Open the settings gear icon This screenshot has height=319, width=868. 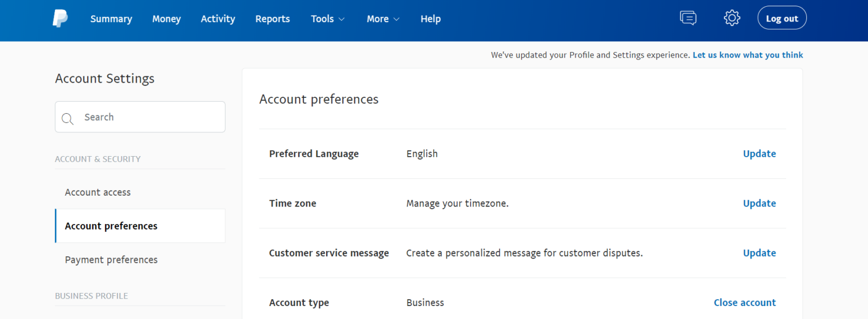click(x=732, y=18)
